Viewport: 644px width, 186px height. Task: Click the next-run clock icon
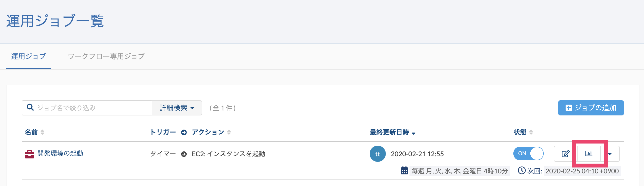click(521, 171)
